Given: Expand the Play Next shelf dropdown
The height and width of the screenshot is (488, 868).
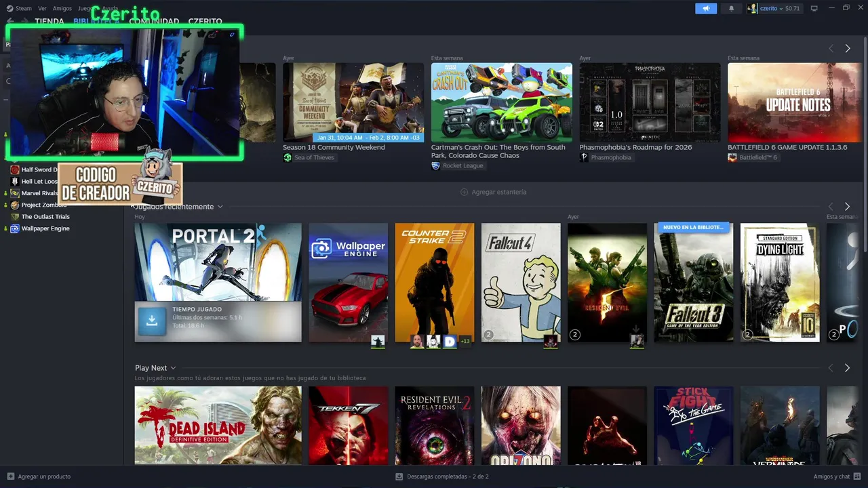Looking at the screenshot, I should tap(173, 368).
